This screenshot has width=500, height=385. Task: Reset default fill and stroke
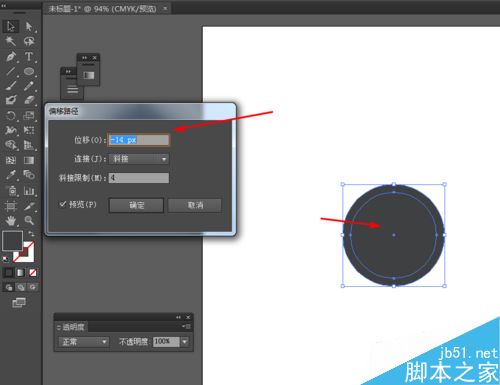(6, 259)
